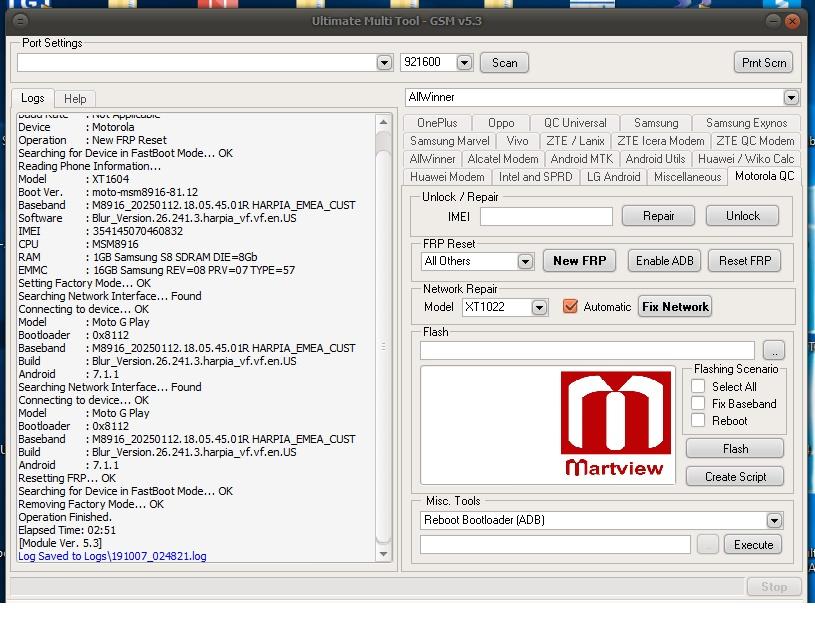Click the log scrollbar up arrow
The image size is (815, 618).
click(x=384, y=123)
